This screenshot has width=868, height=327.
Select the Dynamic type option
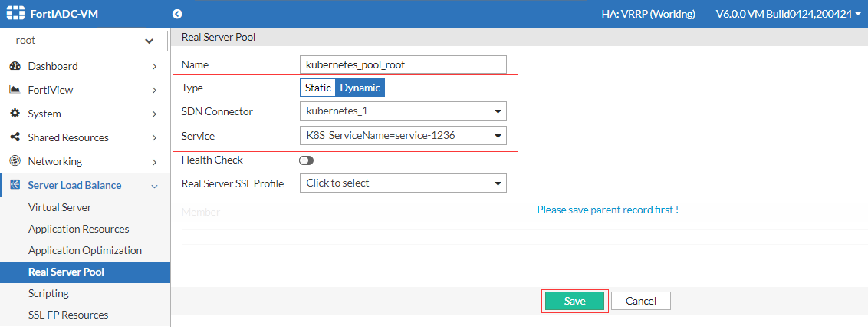click(360, 88)
